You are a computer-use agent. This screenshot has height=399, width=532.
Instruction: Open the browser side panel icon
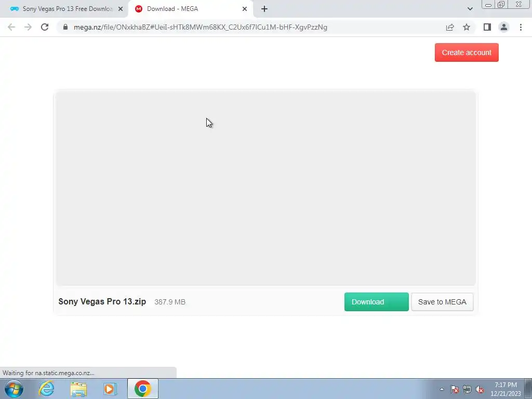pyautogui.click(x=487, y=27)
